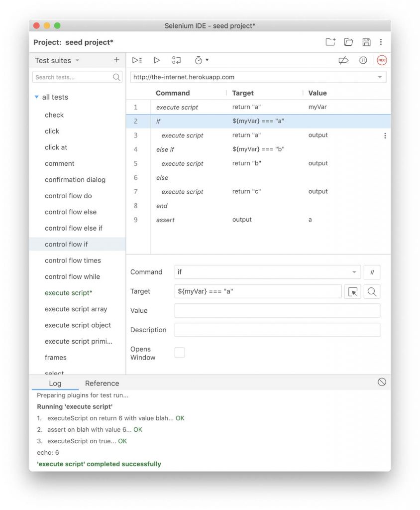Toggle the disable breakpoints icon
This screenshot has width=420, height=510.
pos(343,60)
